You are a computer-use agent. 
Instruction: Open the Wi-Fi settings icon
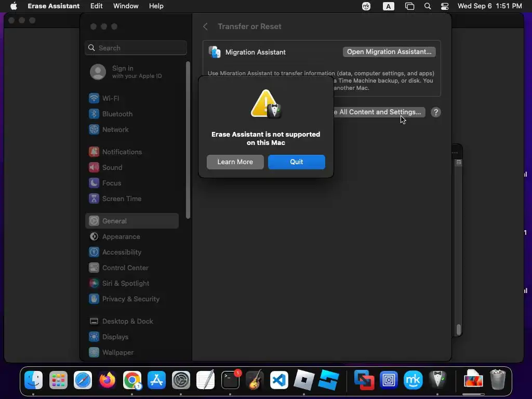[x=94, y=98]
